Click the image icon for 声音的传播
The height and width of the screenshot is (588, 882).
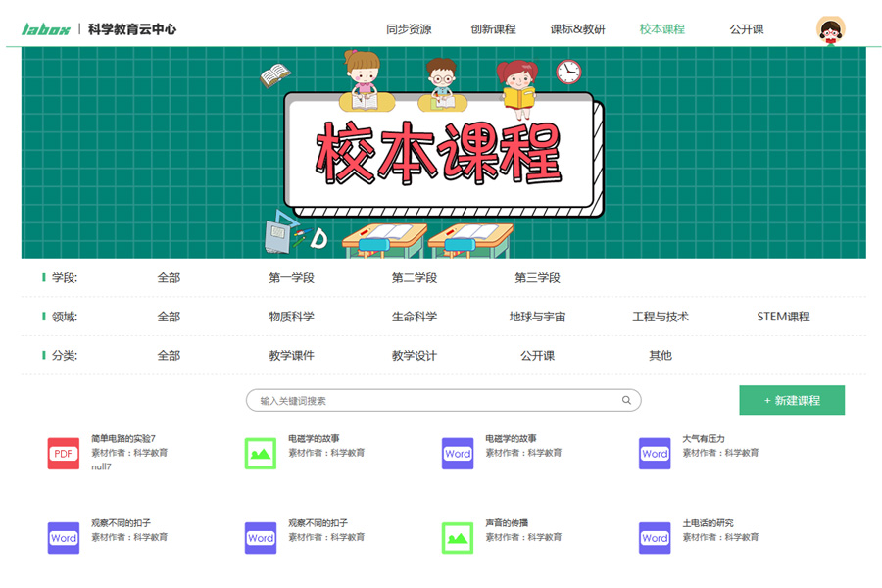tap(458, 538)
